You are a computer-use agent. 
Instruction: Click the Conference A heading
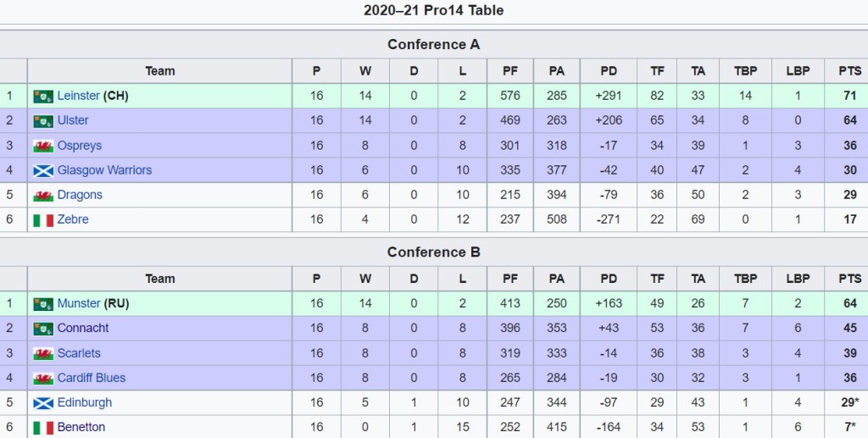(434, 45)
